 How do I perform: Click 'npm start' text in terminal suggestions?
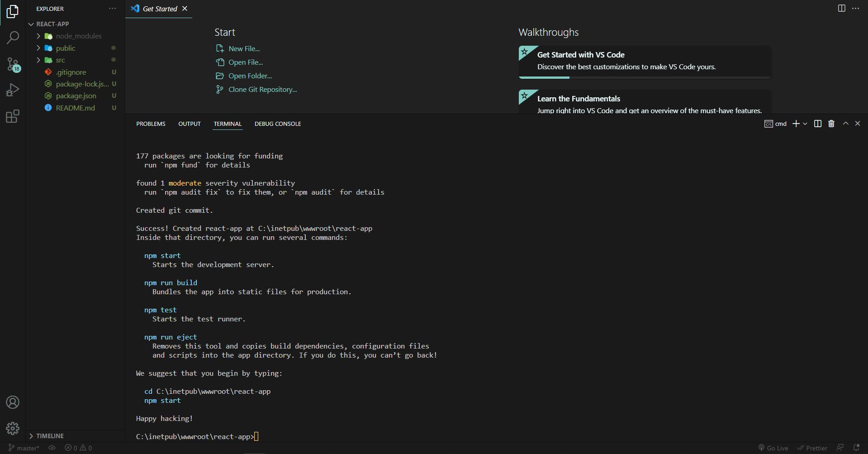[162, 400]
